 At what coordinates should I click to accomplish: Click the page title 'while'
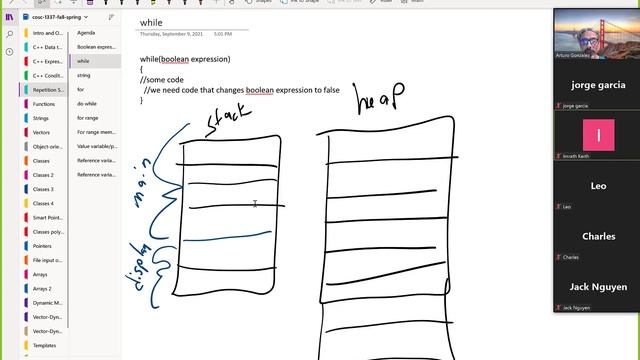[151, 23]
